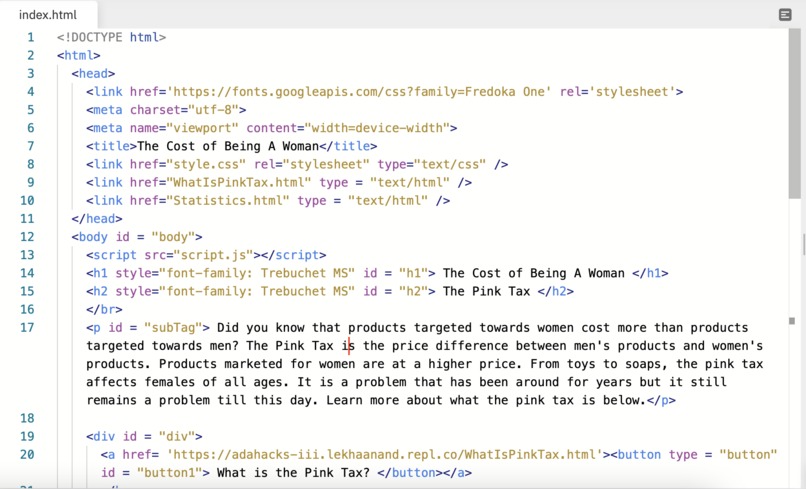Click line number 12 in gutter
Viewport: 806px width, 489px height.
27,237
